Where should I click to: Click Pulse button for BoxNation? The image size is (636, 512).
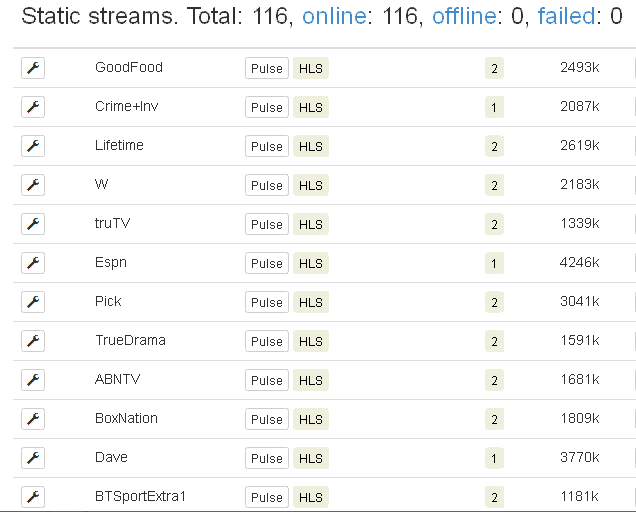[x=267, y=418]
